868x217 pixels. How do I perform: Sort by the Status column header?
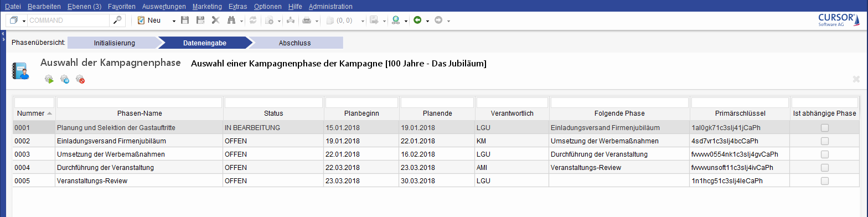coord(273,113)
